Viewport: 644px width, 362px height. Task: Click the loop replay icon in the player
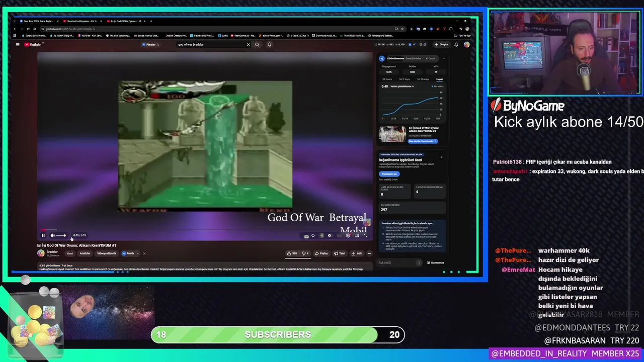[313, 235]
